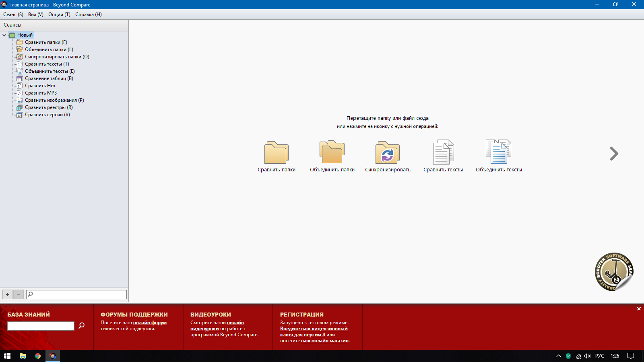Open the Вид (V) menu

coord(36,14)
